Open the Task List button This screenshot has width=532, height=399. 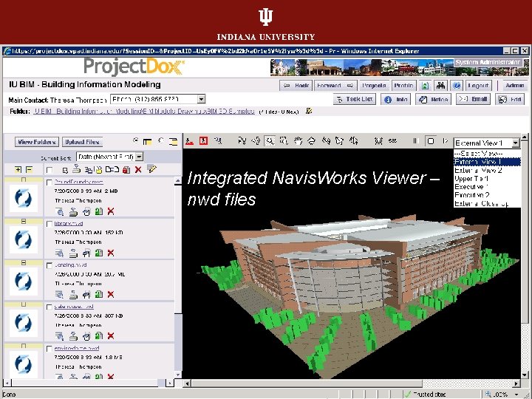tap(354, 100)
